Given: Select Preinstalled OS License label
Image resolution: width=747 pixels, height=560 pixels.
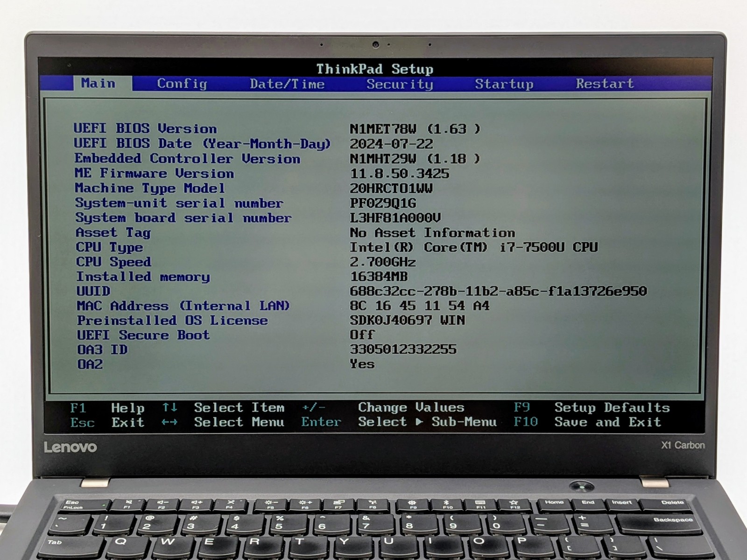Looking at the screenshot, I should (x=173, y=321).
